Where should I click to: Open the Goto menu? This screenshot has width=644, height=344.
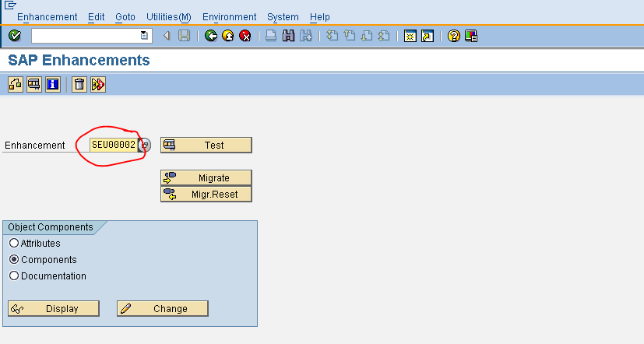click(x=125, y=17)
